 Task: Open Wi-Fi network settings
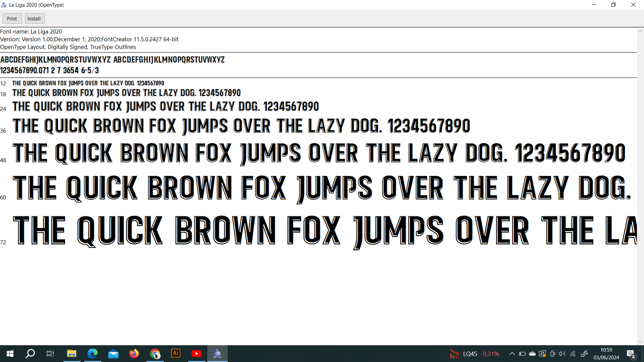(x=573, y=354)
